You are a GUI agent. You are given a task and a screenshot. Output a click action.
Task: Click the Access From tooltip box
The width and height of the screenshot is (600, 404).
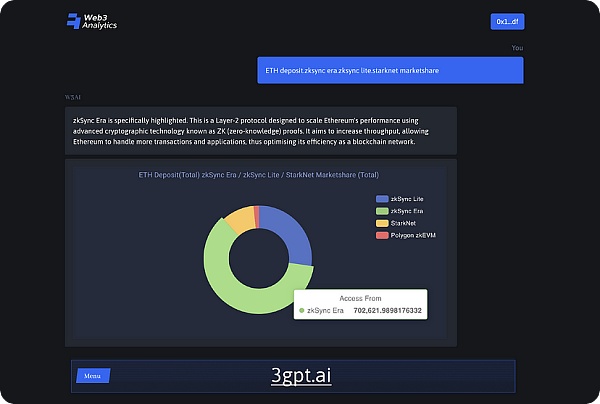click(360, 304)
